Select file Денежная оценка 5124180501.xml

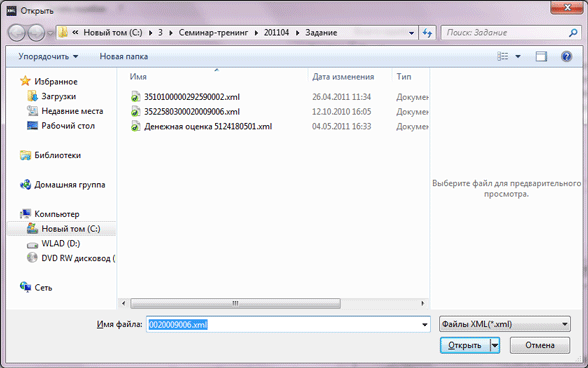pyautogui.click(x=208, y=126)
